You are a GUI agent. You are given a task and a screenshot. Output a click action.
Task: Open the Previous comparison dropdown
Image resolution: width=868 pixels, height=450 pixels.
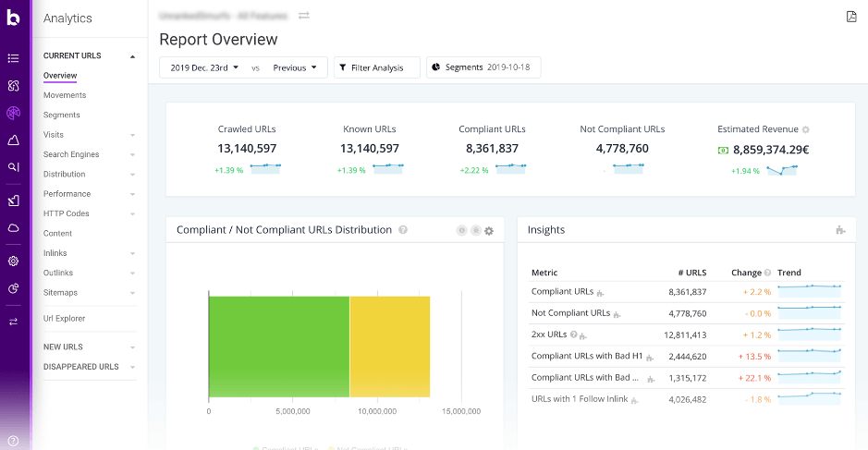pos(295,67)
